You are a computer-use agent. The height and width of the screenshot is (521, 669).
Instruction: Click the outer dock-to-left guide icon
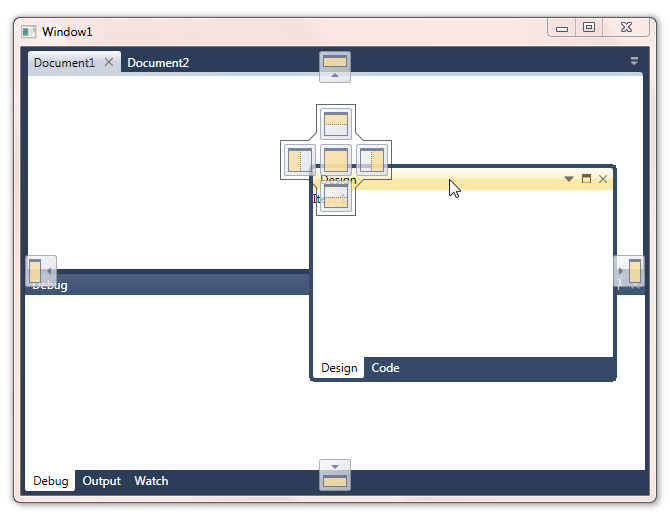point(40,270)
